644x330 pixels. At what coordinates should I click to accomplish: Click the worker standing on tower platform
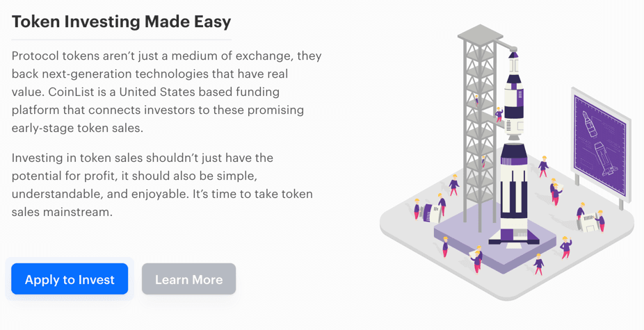(x=499, y=115)
